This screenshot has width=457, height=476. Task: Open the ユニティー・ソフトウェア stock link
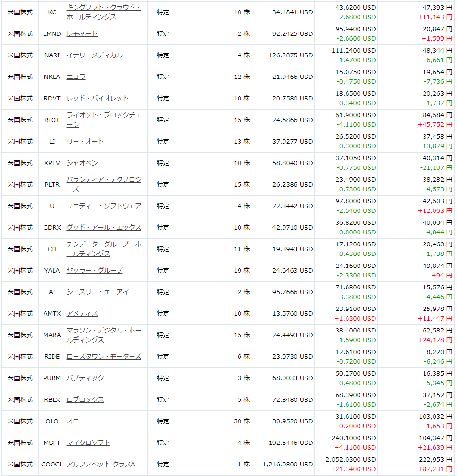coord(104,206)
